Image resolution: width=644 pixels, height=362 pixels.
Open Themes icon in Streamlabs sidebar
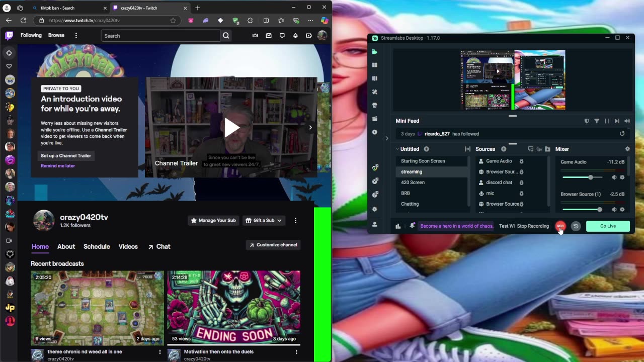click(374, 92)
